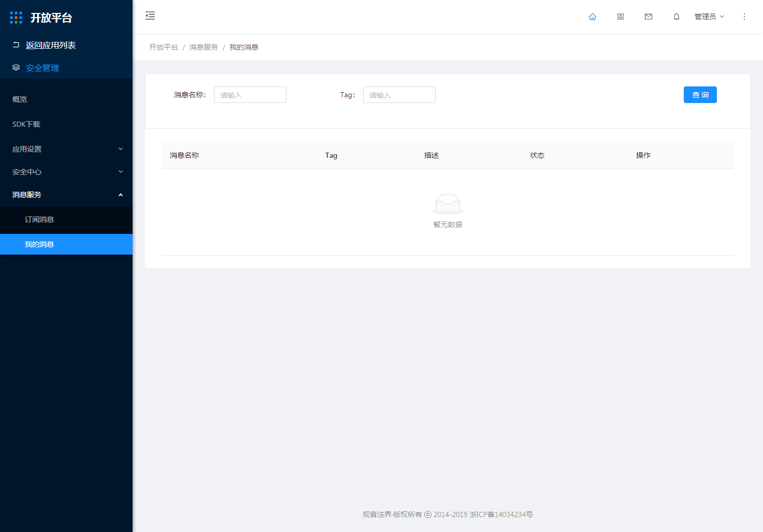
Task: Click the layers icon beside 安全管理
Action: [x=16, y=67]
